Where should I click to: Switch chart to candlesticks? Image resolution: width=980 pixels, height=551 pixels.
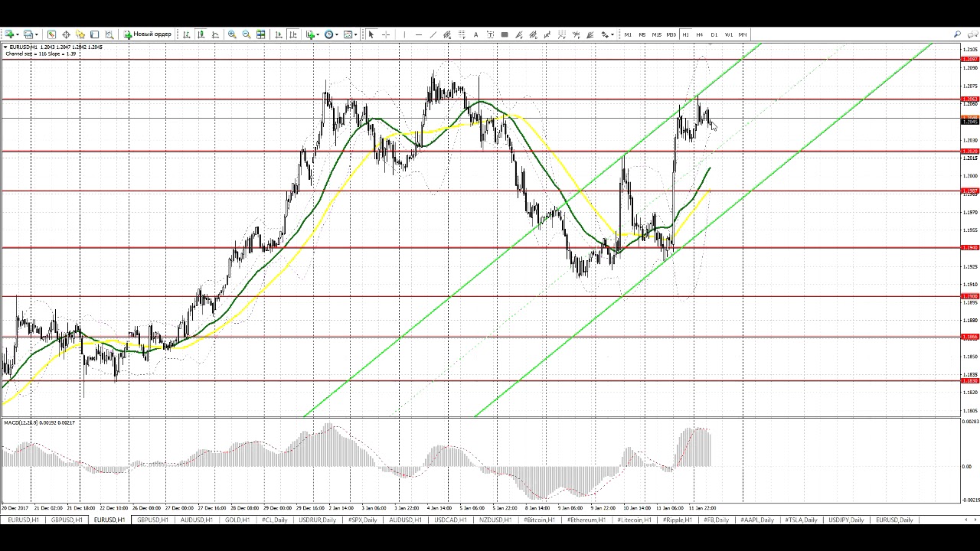pyautogui.click(x=201, y=34)
